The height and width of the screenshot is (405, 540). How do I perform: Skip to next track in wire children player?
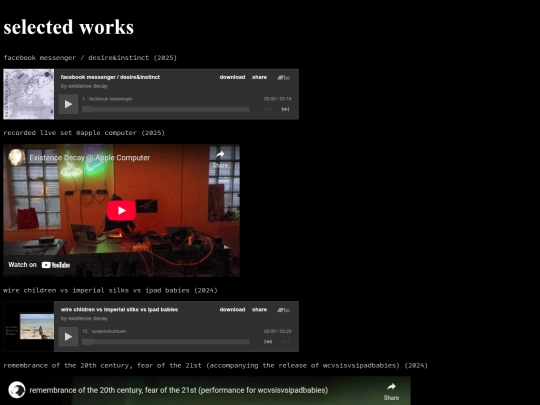pos(285,342)
